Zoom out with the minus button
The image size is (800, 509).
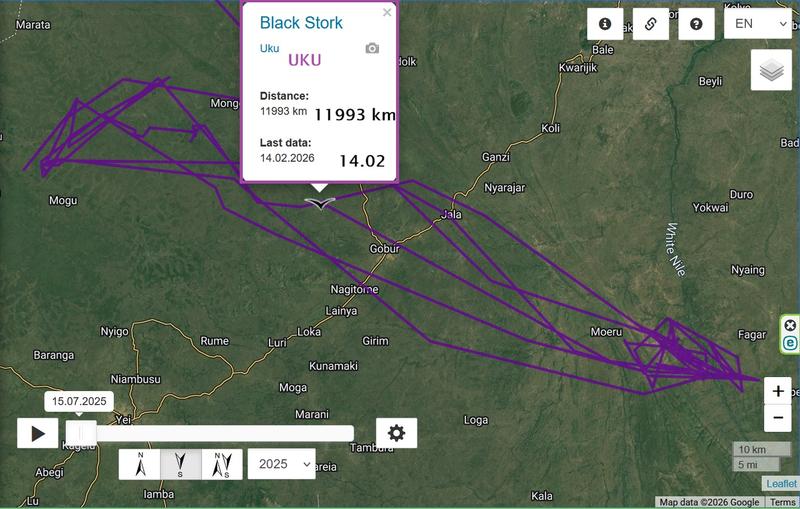[x=778, y=418]
